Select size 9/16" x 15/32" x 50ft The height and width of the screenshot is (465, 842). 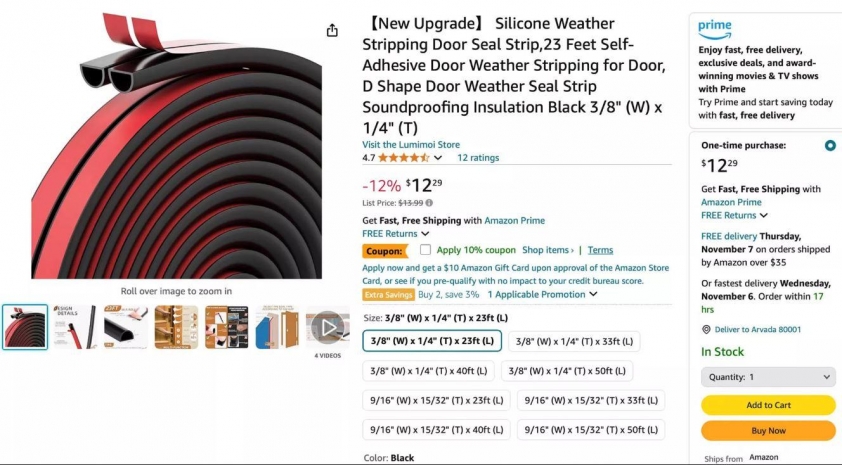pos(591,430)
